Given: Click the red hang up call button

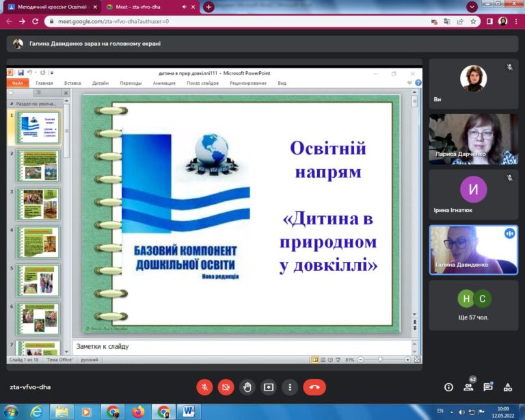Looking at the screenshot, I should coord(314,387).
